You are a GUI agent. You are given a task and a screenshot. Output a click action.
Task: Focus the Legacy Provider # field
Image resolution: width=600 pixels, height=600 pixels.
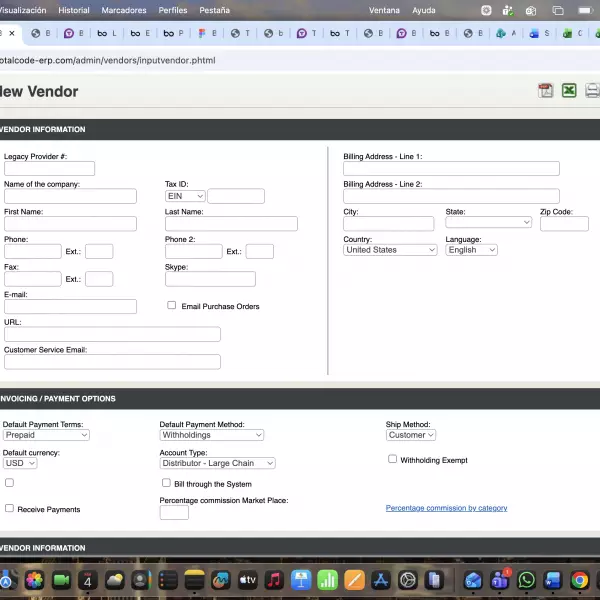click(x=49, y=168)
